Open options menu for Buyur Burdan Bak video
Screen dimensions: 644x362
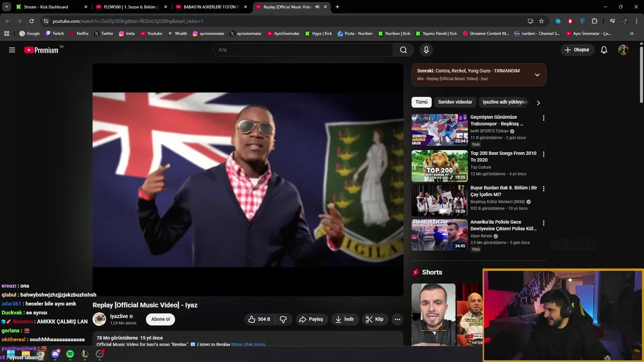click(x=543, y=189)
